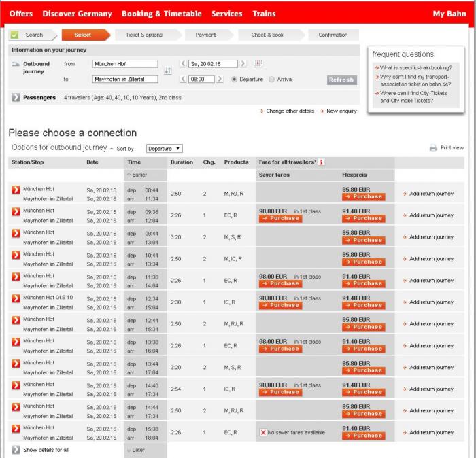The height and width of the screenshot is (458, 476).
Task: Click the Refresh button
Action: pos(342,80)
